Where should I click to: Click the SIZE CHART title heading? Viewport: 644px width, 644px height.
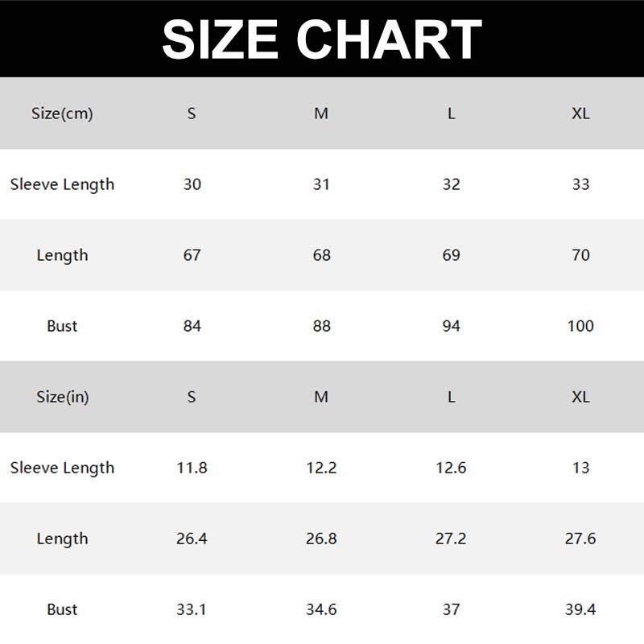[x=322, y=39]
